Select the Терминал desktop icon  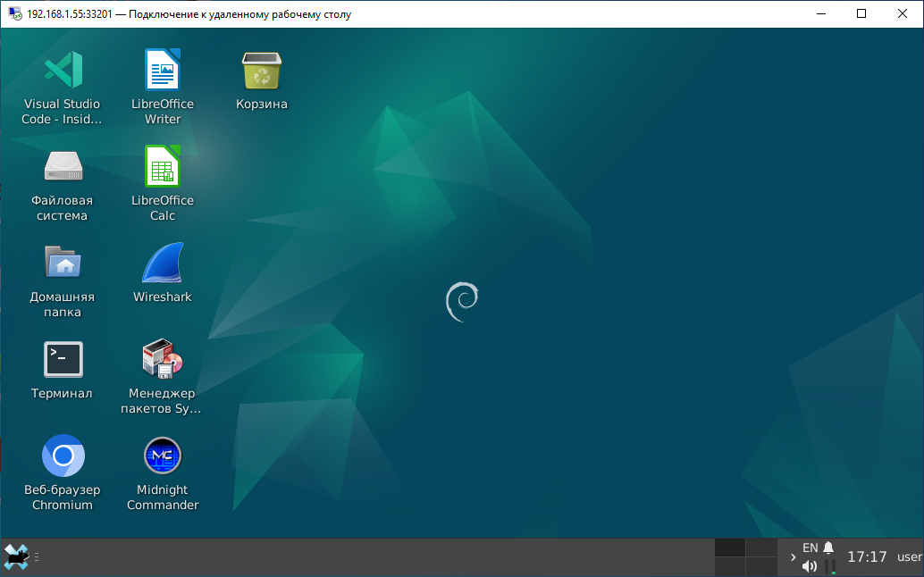pyautogui.click(x=63, y=359)
